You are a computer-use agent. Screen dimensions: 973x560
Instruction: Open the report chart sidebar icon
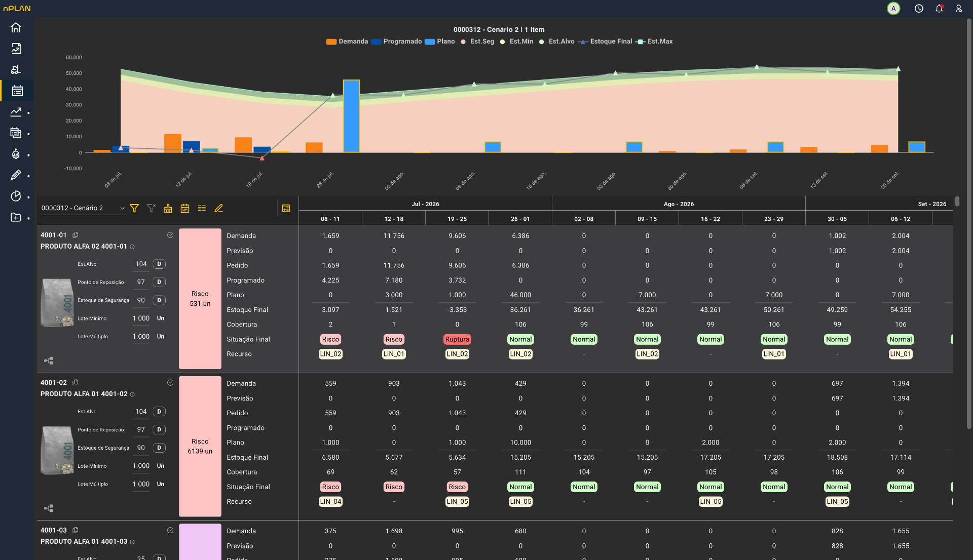tap(16, 49)
